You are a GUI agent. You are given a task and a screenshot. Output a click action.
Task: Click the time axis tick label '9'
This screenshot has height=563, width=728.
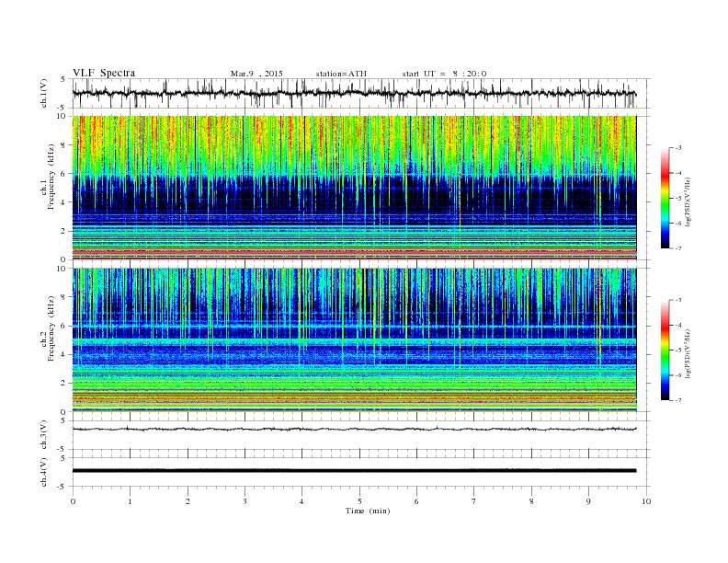[588, 501]
